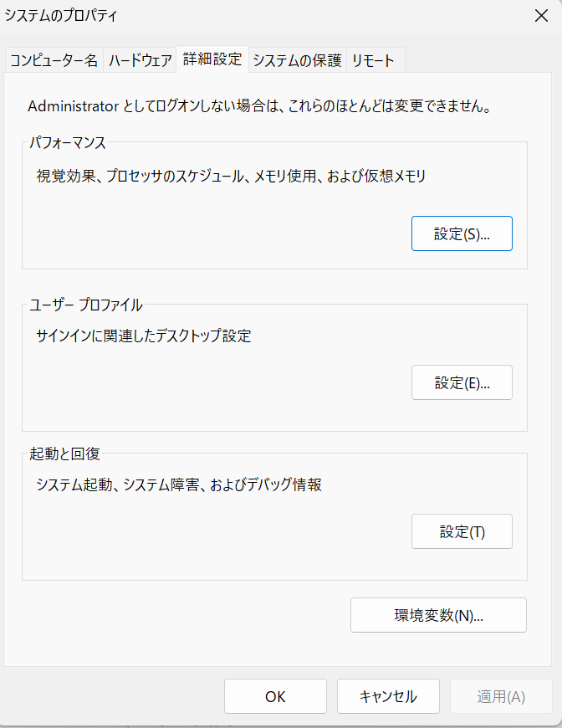Close the システムのプロパティ dialog window
The height and width of the screenshot is (728, 562).
[541, 15]
